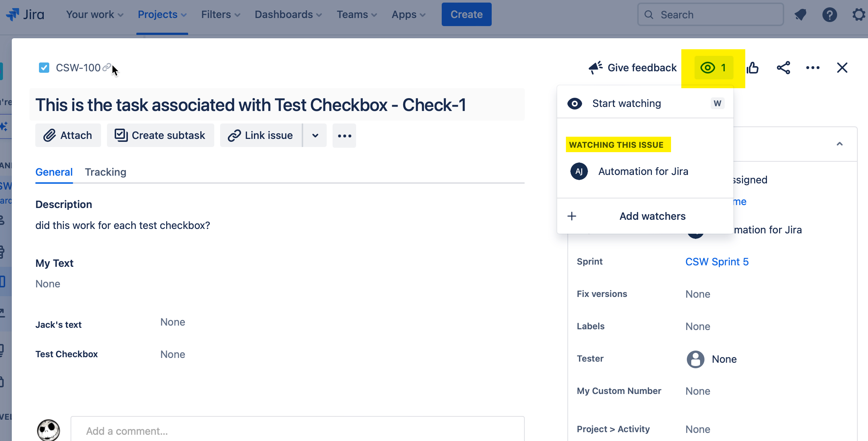The width and height of the screenshot is (868, 441).
Task: Click the Give feedback megaphone button
Action: [632, 68]
